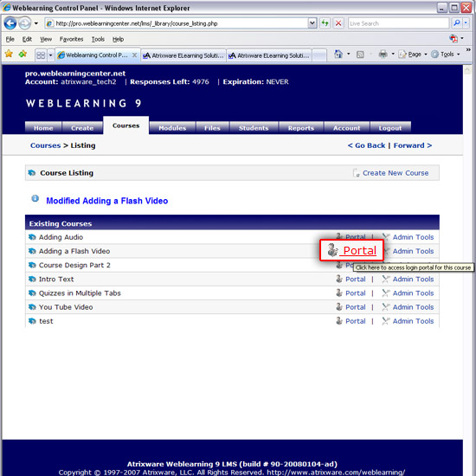
Task: Click the Add to Favorites star icon
Action: (x=23, y=55)
